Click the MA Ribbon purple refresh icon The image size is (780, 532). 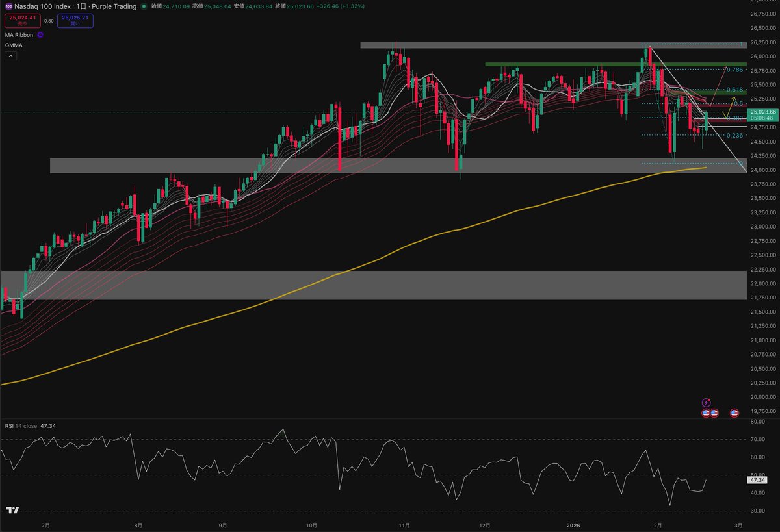click(40, 34)
